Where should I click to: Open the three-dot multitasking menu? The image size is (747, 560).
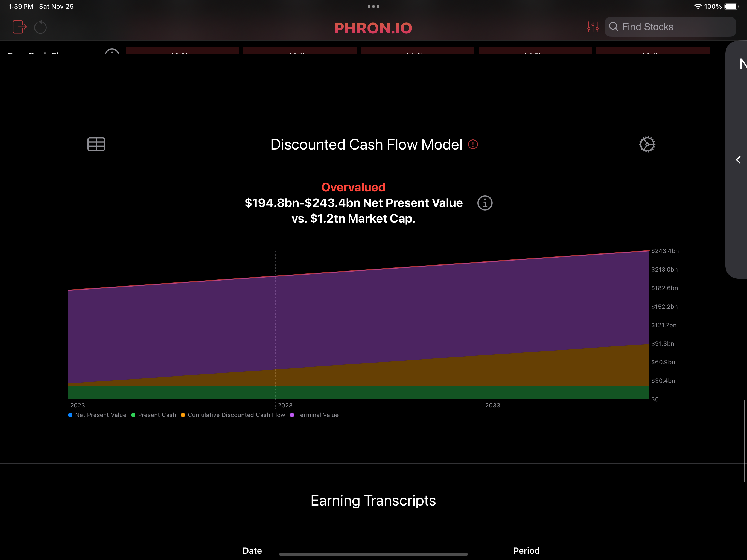[373, 6]
